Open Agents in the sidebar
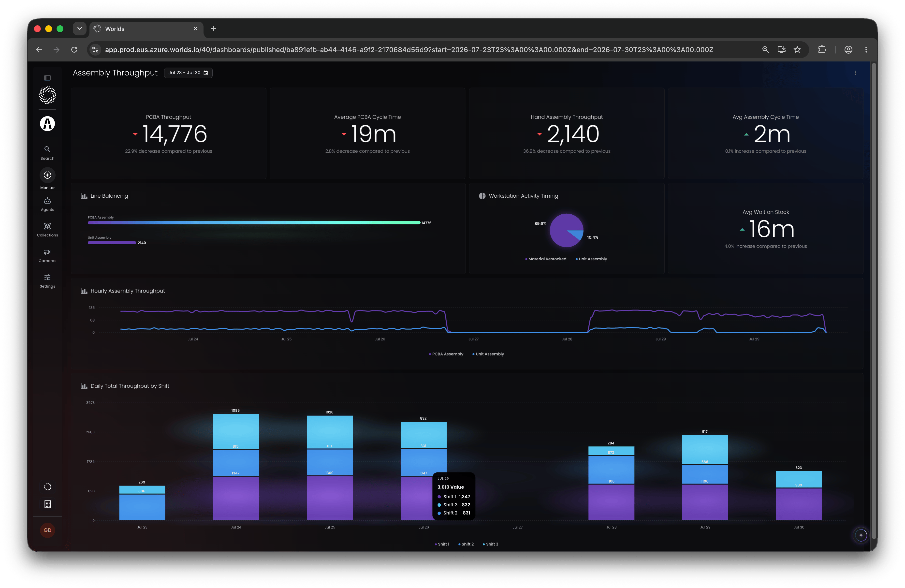The height and width of the screenshot is (588, 905). tap(47, 204)
